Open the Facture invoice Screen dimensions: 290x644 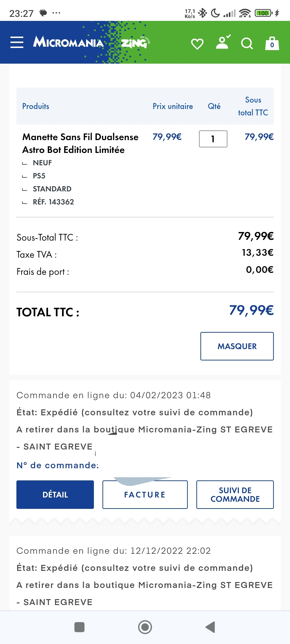(145, 494)
